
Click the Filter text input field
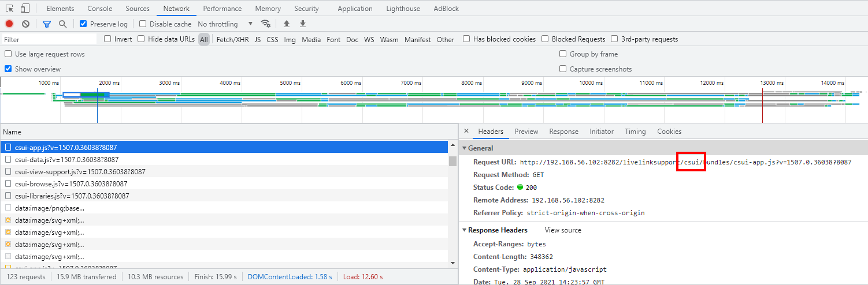[49, 39]
